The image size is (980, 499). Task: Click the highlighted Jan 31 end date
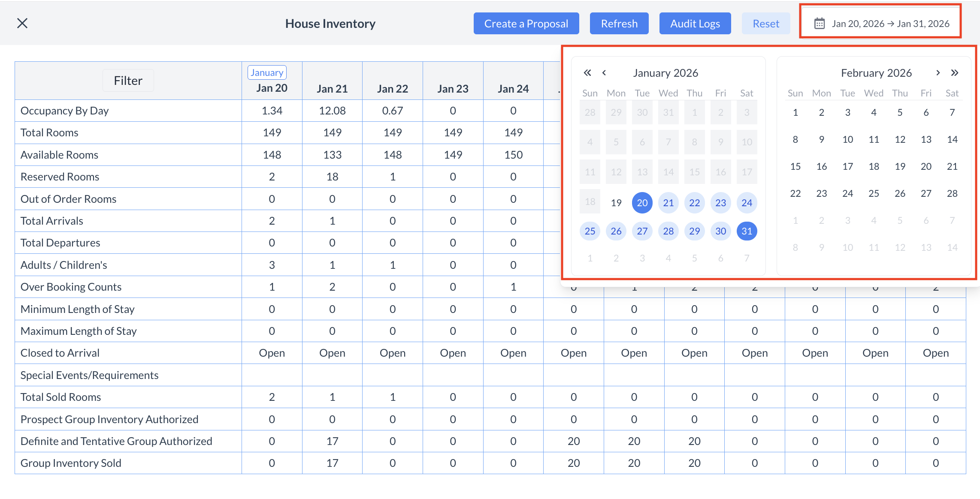pos(747,231)
